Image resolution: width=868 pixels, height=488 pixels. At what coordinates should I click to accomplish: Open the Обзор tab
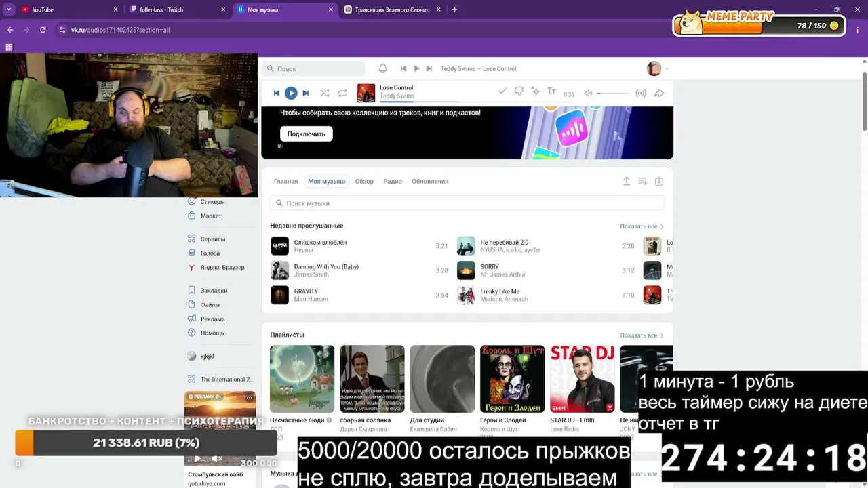coord(364,181)
